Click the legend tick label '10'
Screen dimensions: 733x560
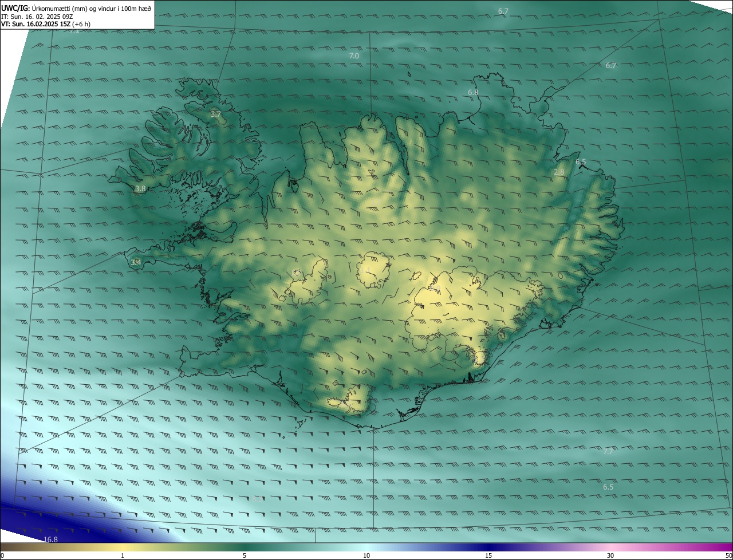(366, 555)
